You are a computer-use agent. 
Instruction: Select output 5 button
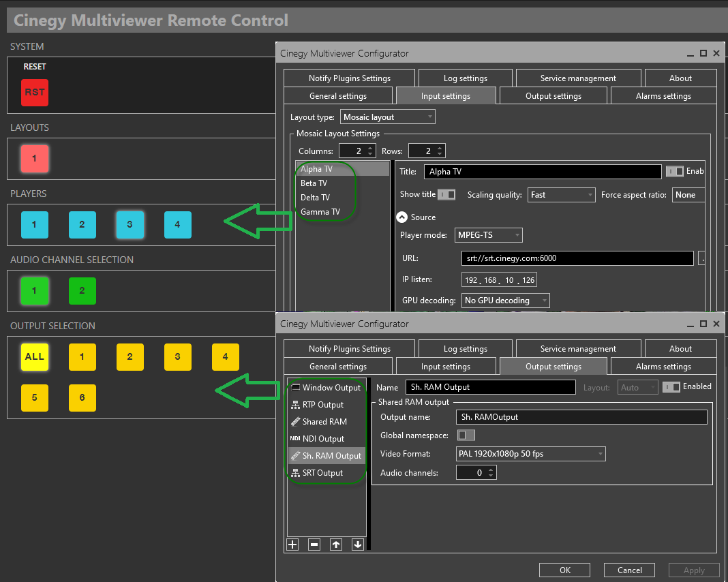pyautogui.click(x=34, y=398)
